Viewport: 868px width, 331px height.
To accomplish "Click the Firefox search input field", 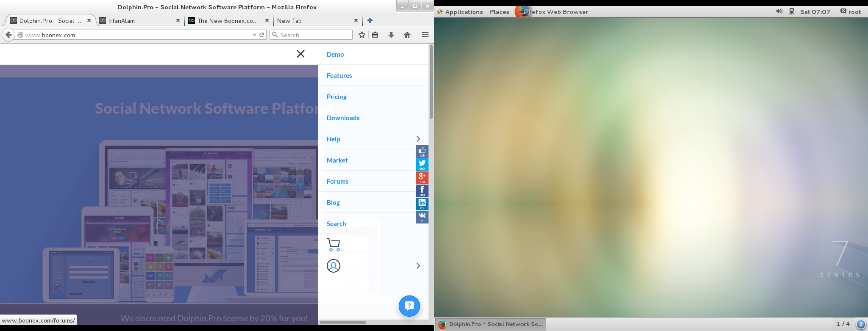I will click(314, 35).
